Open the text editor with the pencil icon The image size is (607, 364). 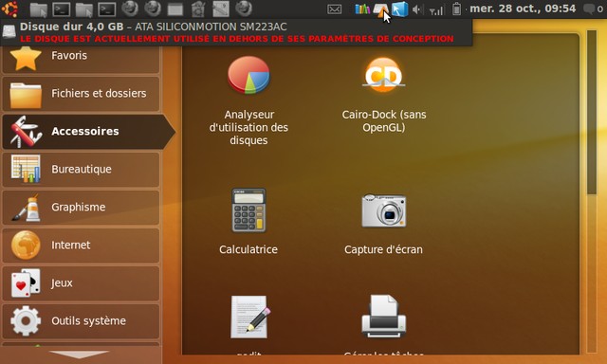(249, 318)
